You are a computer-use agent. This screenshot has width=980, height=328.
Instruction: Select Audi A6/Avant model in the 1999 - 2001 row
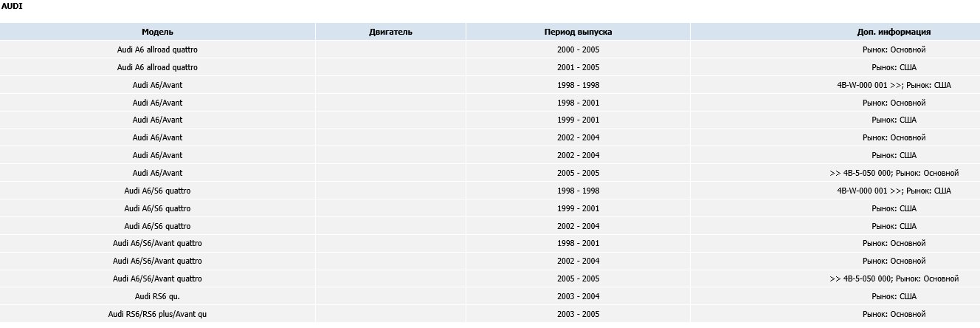157,120
